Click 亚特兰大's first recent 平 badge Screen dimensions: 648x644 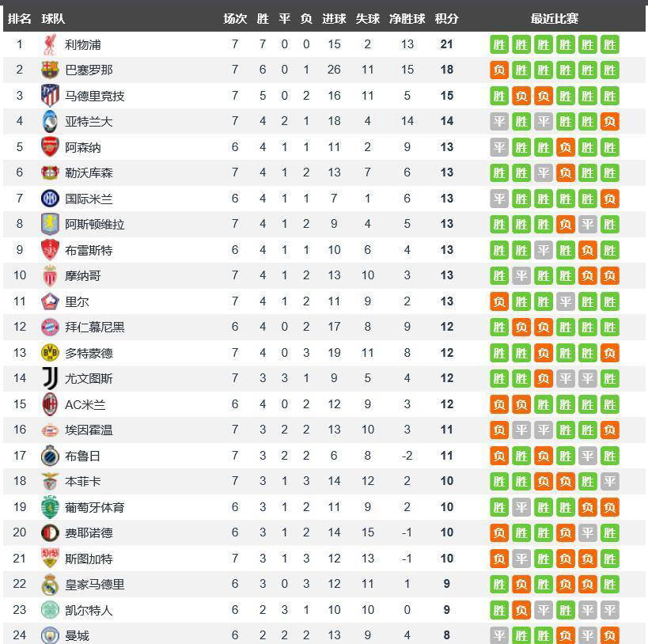click(x=499, y=122)
